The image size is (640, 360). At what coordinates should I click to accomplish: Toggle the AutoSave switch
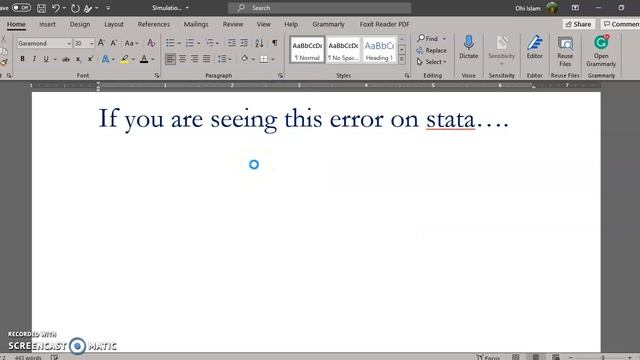pos(21,8)
